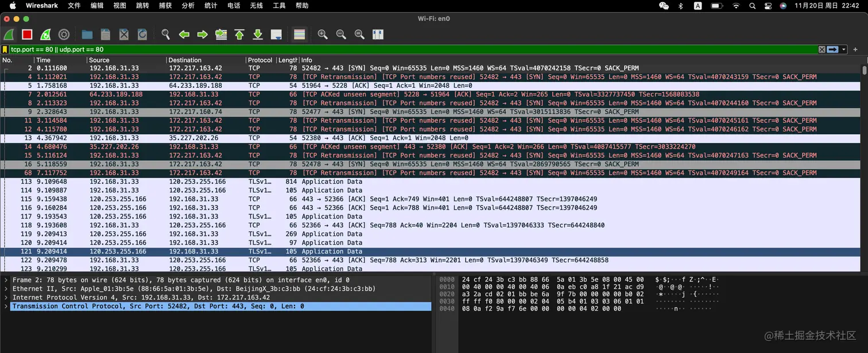The height and width of the screenshot is (353, 868).
Task: Open Siri from the menu bar
Action: click(x=783, y=6)
